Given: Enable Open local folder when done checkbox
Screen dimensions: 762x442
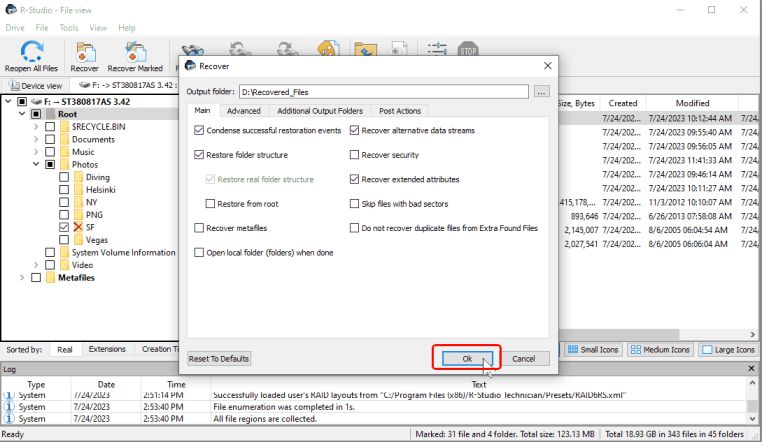Looking at the screenshot, I should pos(199,253).
